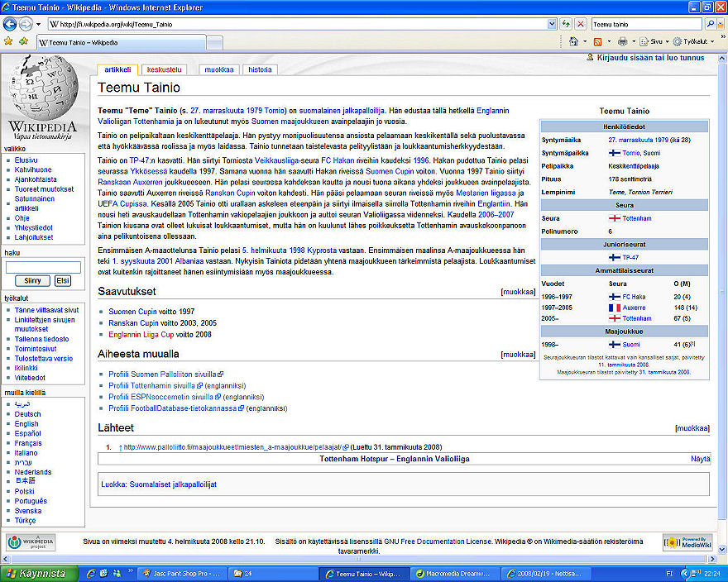728x582 pixels.
Task: Click the Finnish flag beside FC Haka
Action: (x=614, y=297)
